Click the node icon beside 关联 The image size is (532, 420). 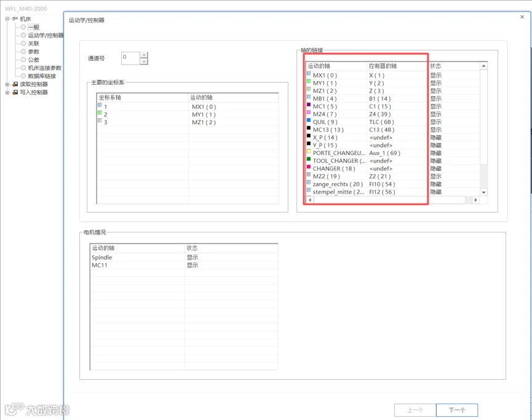23,44
